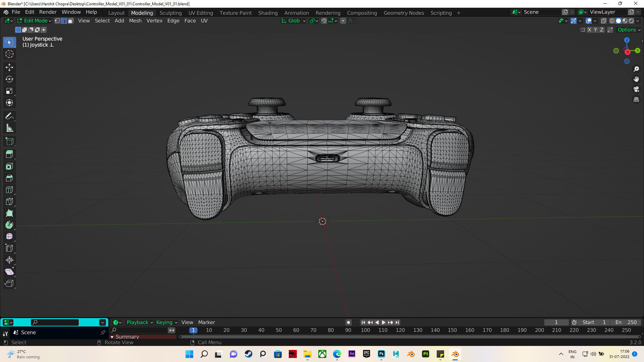Open Steam from the Windows taskbar
Screen dimensions: 644x362
click(249, 354)
